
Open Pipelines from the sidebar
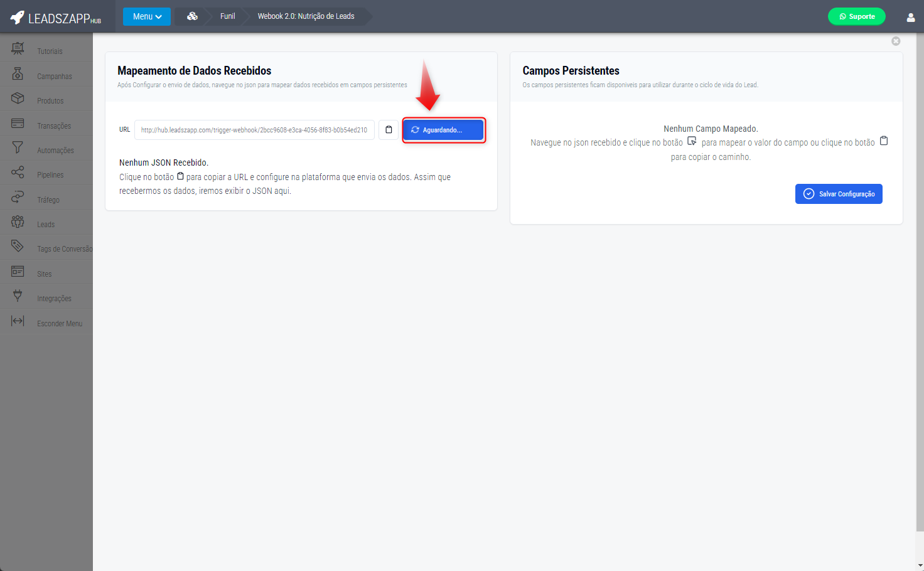coord(50,175)
